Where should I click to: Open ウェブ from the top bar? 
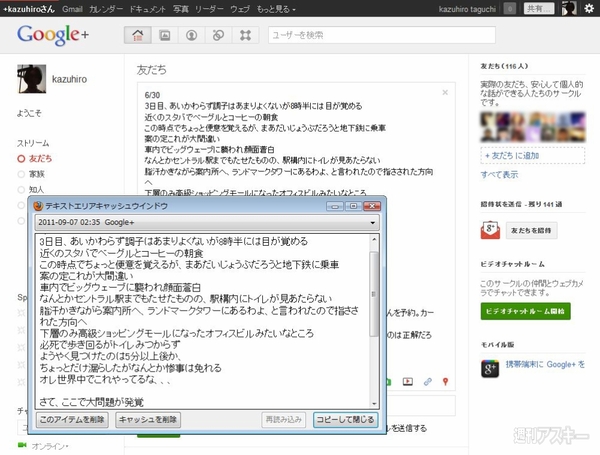tap(240, 9)
